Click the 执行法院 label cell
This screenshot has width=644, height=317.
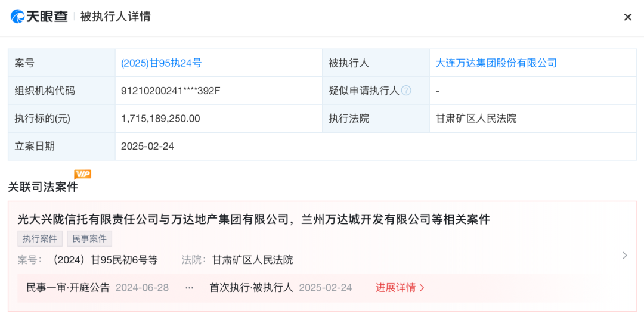click(x=376, y=119)
